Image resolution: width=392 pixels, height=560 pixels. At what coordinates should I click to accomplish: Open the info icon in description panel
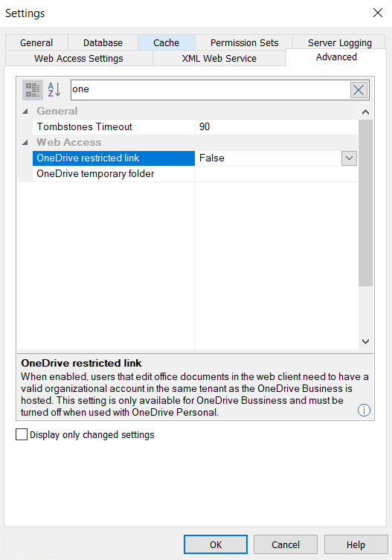coord(364,410)
